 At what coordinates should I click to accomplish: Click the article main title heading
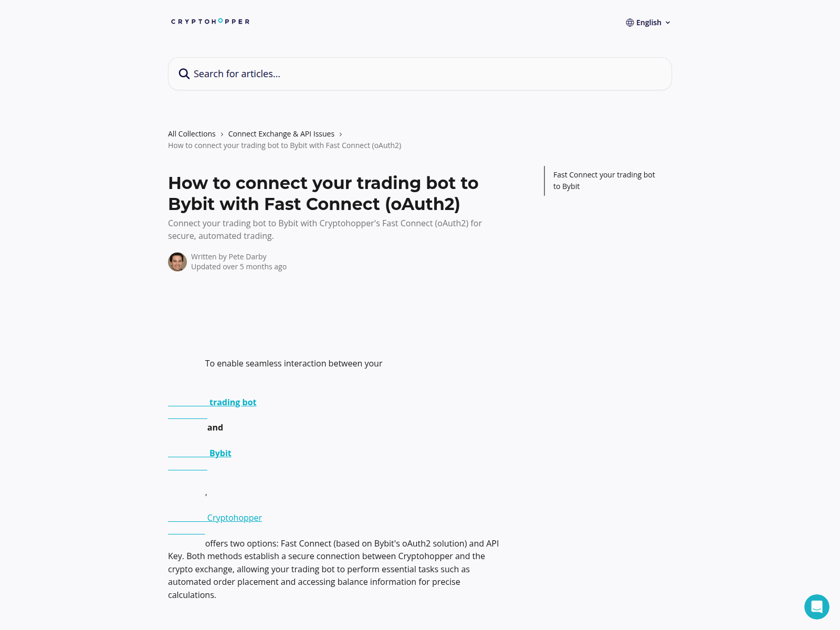(x=323, y=193)
